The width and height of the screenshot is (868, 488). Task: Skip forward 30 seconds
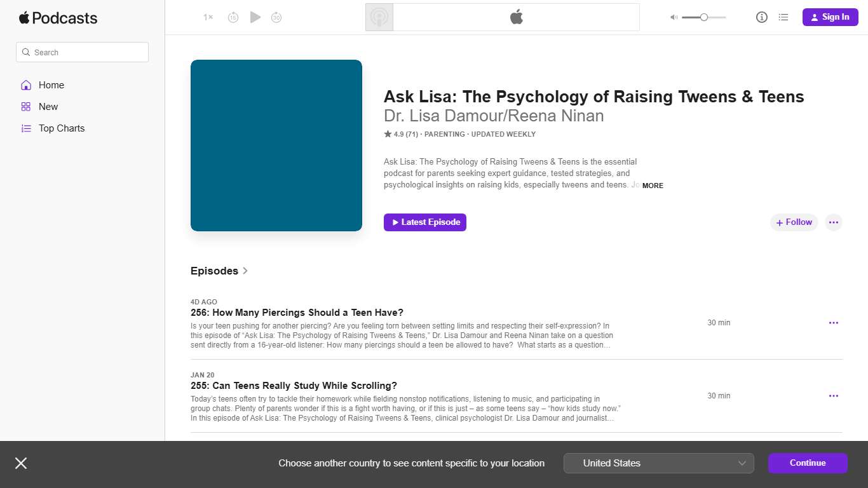point(276,17)
